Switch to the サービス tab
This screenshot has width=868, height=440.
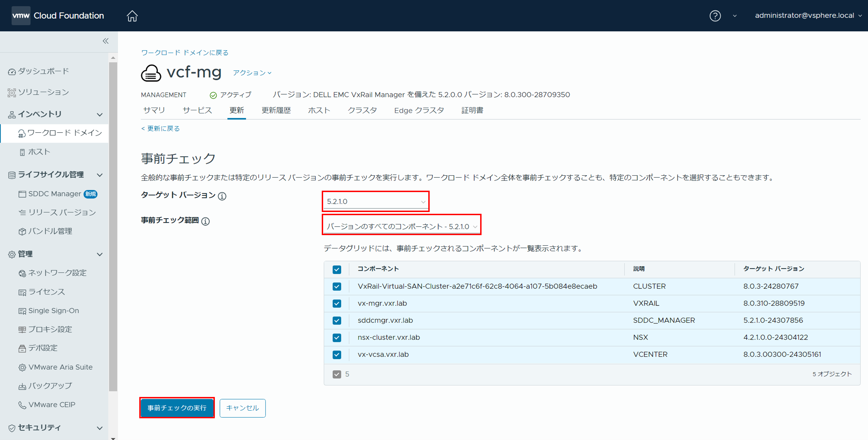pyautogui.click(x=197, y=111)
